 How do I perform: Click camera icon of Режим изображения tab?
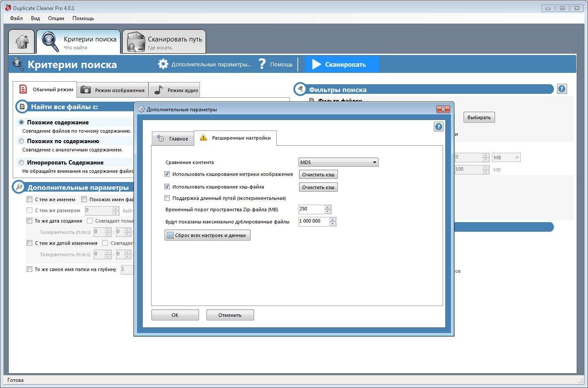[x=86, y=90]
